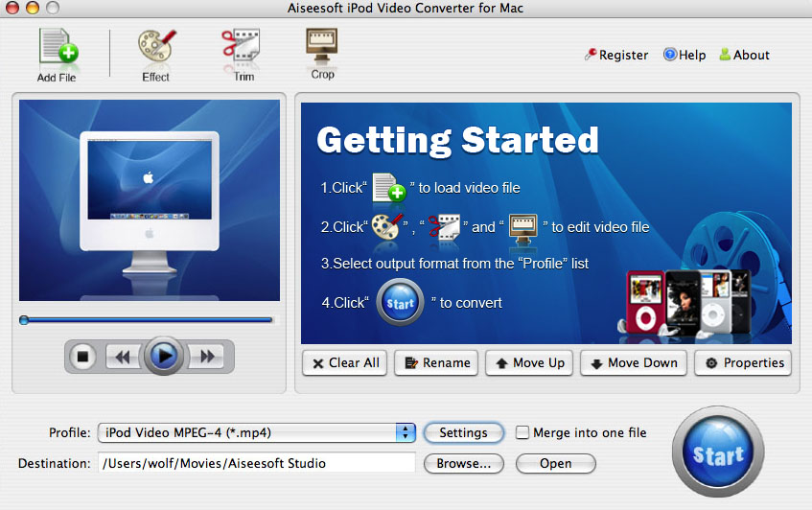The image size is (812, 510).
Task: Click the red close window button
Action: pos(12,8)
